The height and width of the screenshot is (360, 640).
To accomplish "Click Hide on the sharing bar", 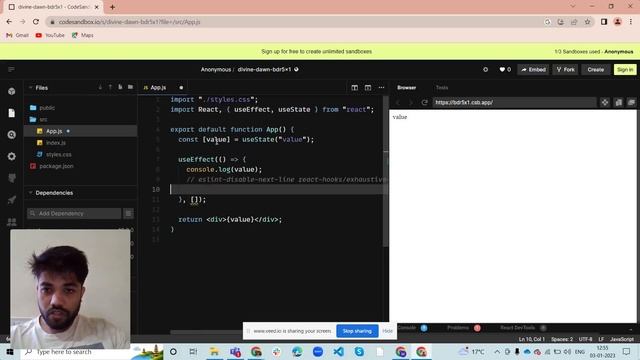I will pos(387,331).
